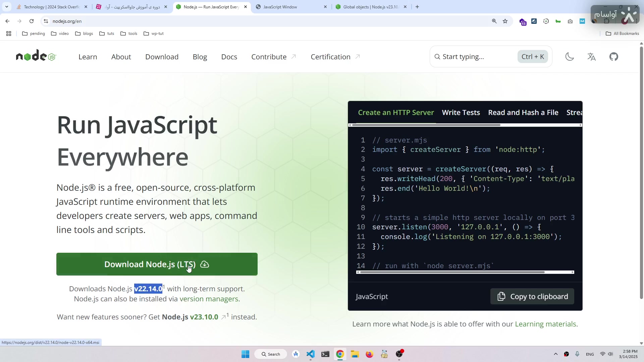Image resolution: width=644 pixels, height=362 pixels.
Task: Open the Learning materials link
Action: coord(545,324)
